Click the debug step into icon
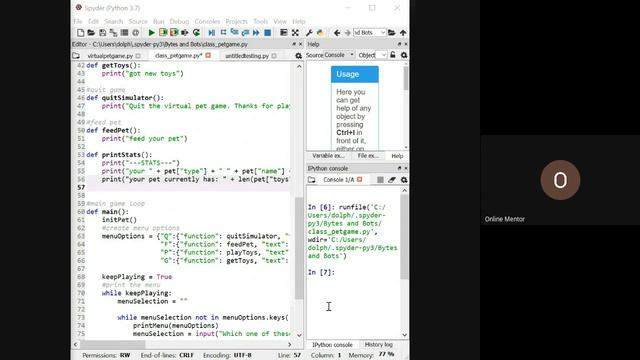 (234, 33)
